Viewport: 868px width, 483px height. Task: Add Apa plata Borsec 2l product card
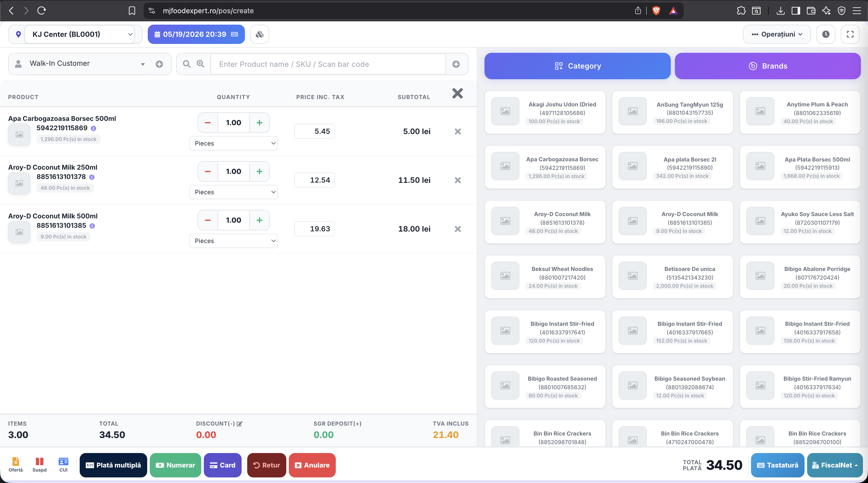point(672,167)
